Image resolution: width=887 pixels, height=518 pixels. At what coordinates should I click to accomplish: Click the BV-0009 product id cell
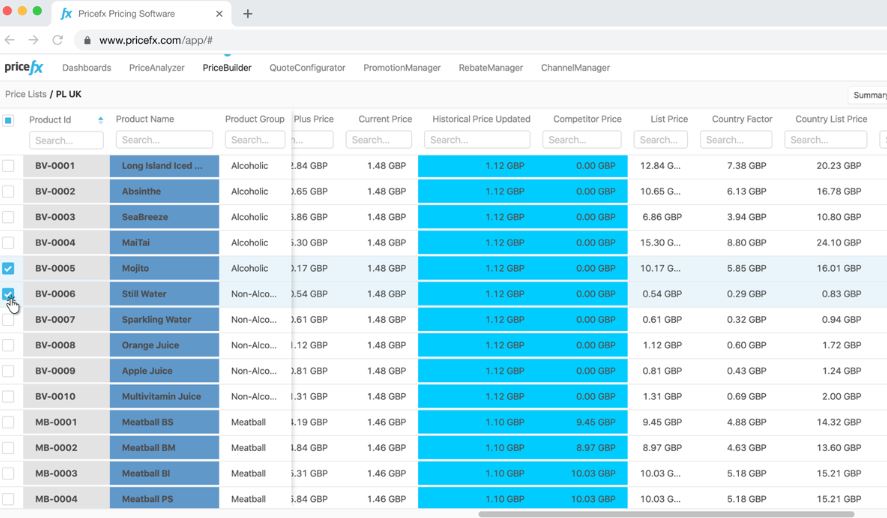click(66, 371)
